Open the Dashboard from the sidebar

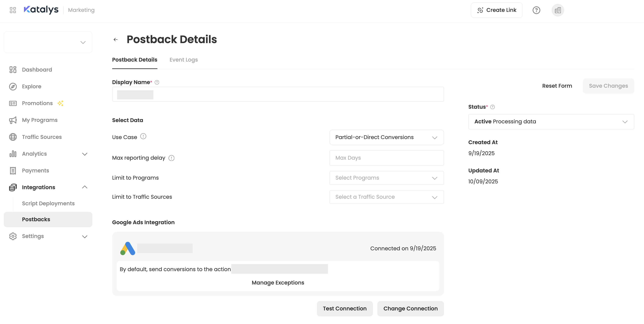coord(37,70)
